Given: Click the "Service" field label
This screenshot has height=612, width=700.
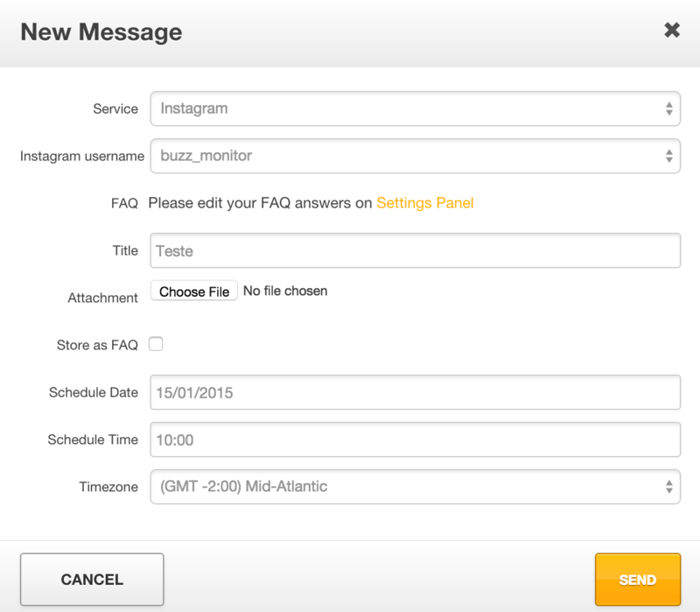Looking at the screenshot, I should point(115,109).
